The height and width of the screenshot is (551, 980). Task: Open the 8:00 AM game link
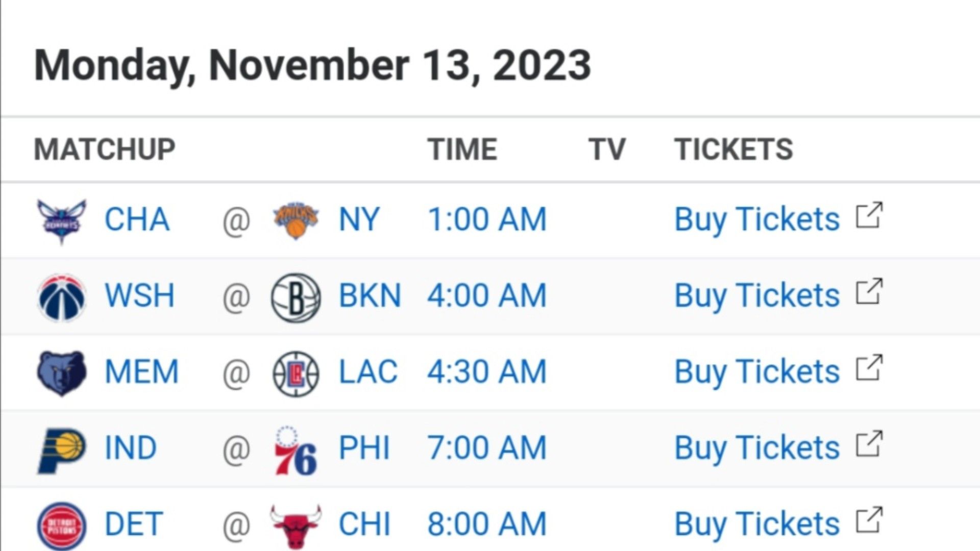point(487,524)
